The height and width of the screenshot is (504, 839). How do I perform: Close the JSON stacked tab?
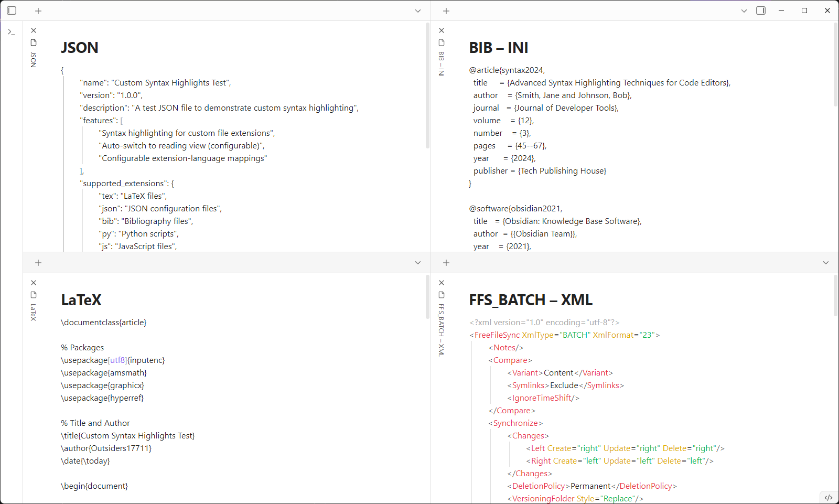tap(34, 30)
